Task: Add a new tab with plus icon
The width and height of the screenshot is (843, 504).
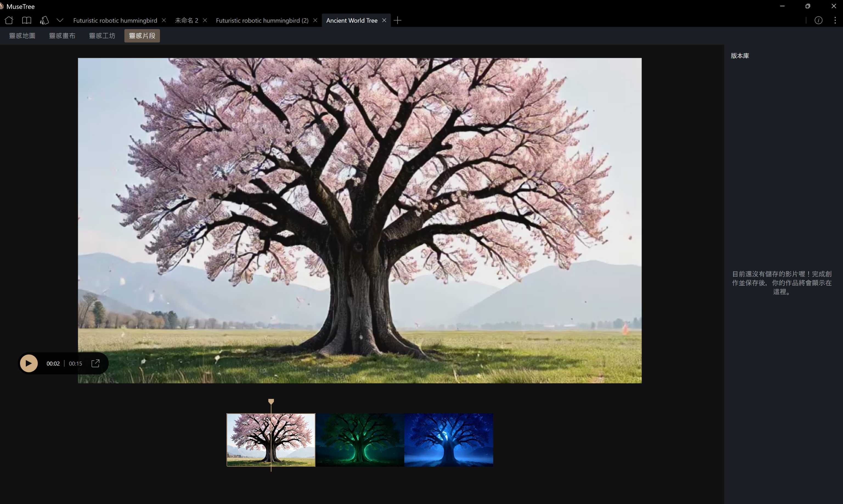Action: (x=397, y=20)
